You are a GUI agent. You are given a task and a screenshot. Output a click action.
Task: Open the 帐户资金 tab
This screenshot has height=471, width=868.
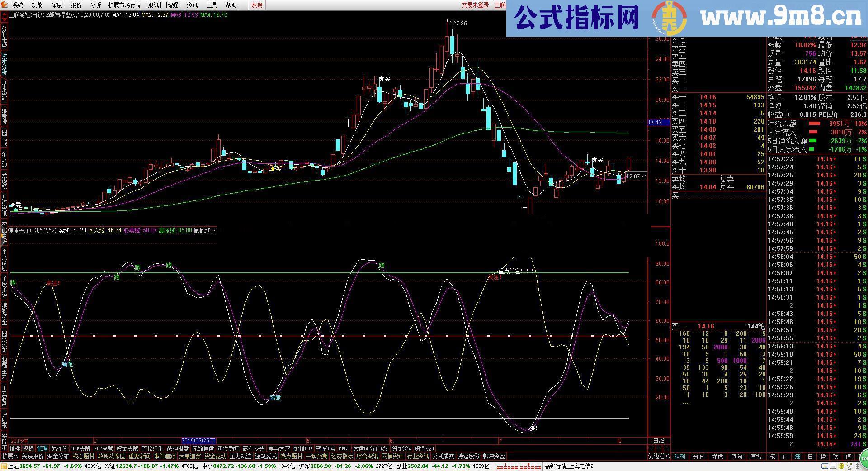click(x=494, y=456)
